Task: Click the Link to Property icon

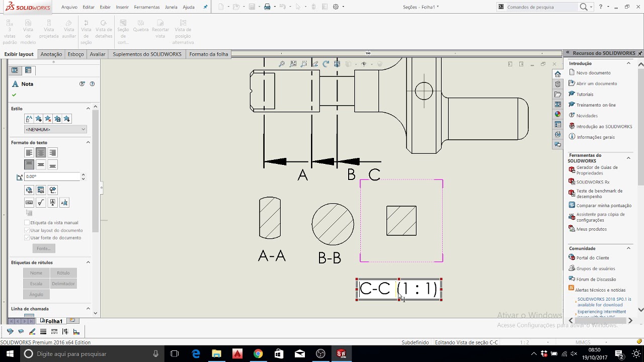Action: [41, 190]
